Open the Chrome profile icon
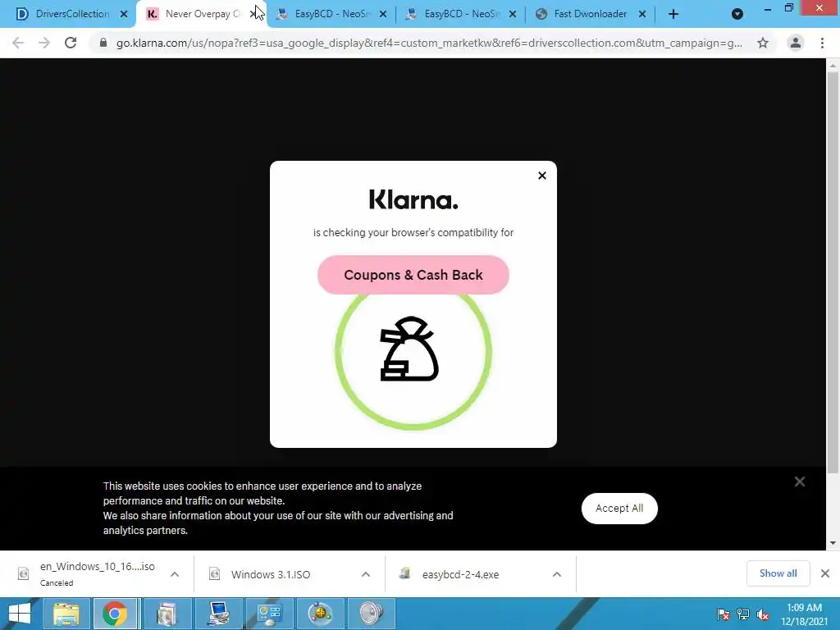Image resolution: width=840 pixels, height=630 pixels. (796, 43)
